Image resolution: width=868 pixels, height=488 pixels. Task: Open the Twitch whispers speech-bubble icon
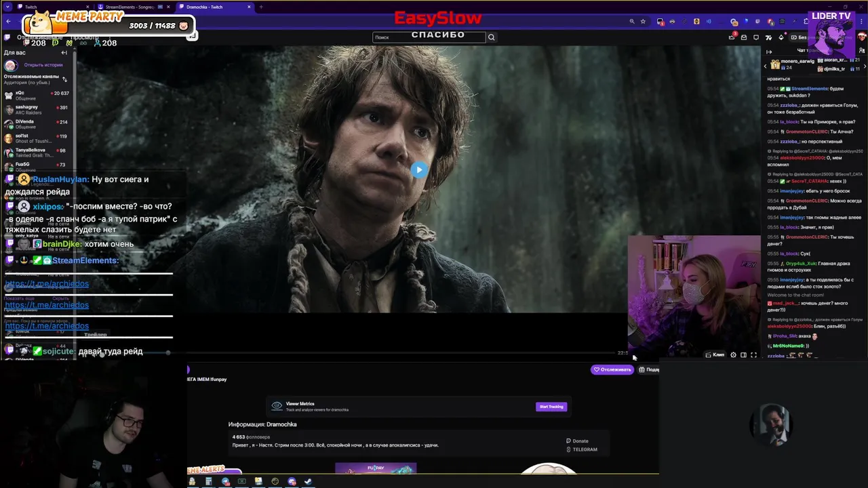(756, 37)
